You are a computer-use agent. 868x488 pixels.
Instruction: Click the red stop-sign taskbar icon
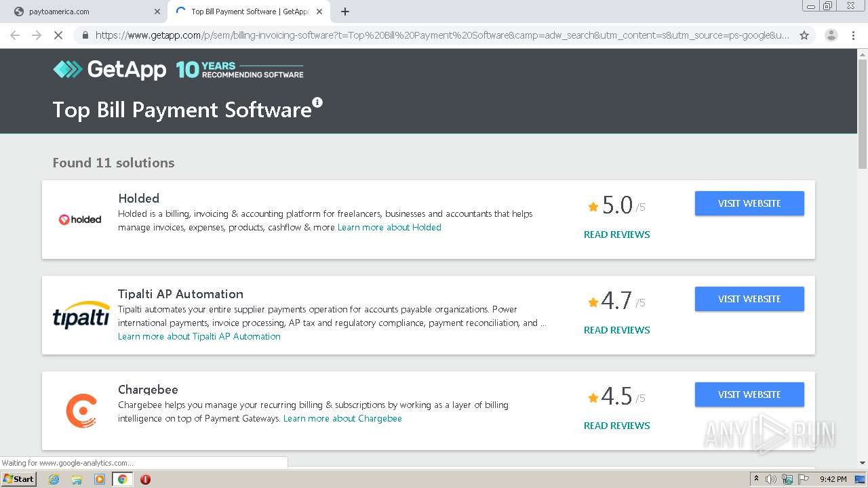[x=145, y=479]
